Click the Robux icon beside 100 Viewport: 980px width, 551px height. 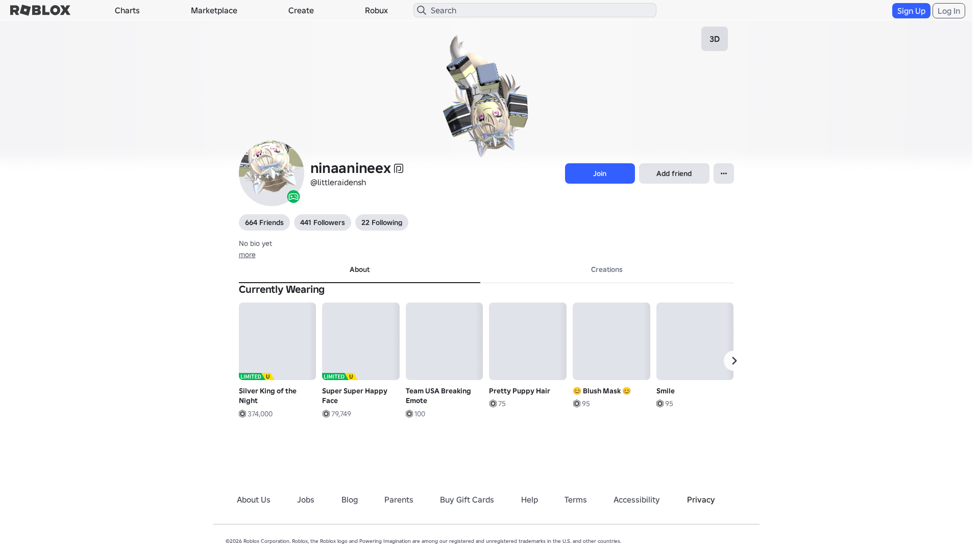409,414
